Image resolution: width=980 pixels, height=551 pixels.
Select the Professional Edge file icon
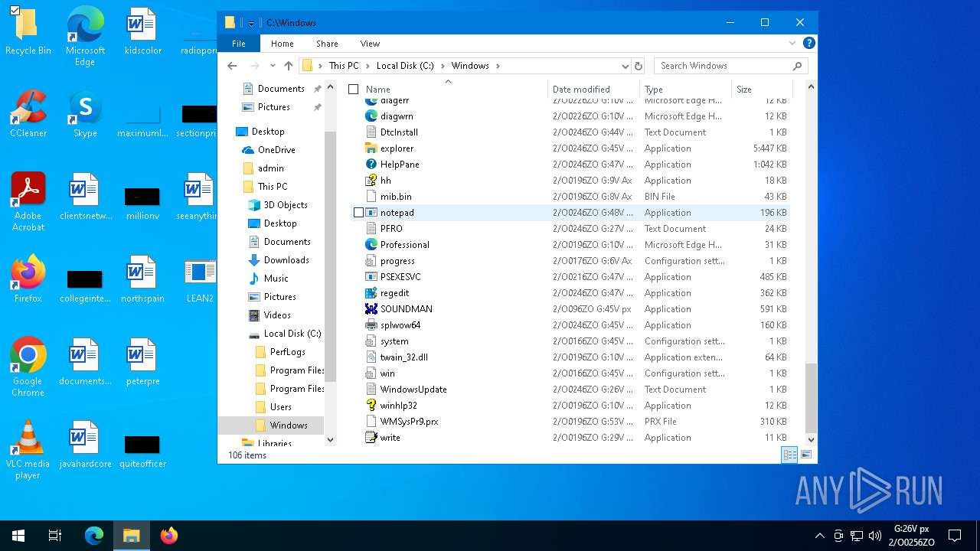[371, 245]
